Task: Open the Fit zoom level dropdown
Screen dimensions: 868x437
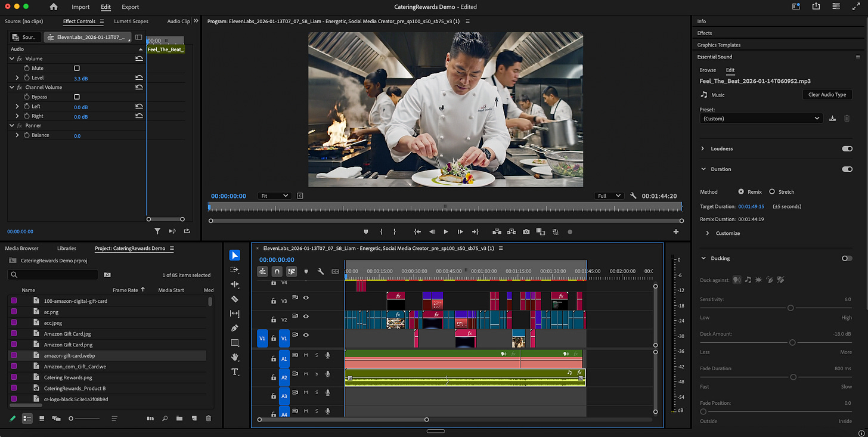Action: click(x=274, y=196)
